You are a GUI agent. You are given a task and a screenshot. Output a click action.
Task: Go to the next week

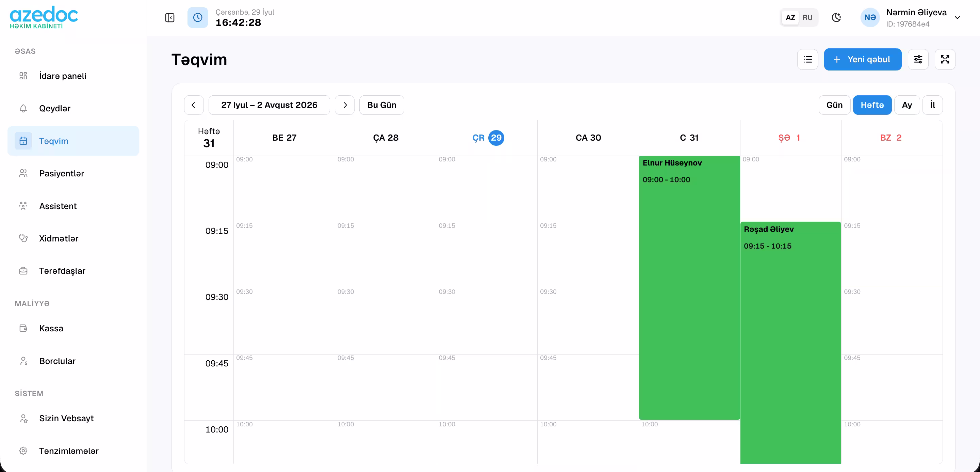345,105
